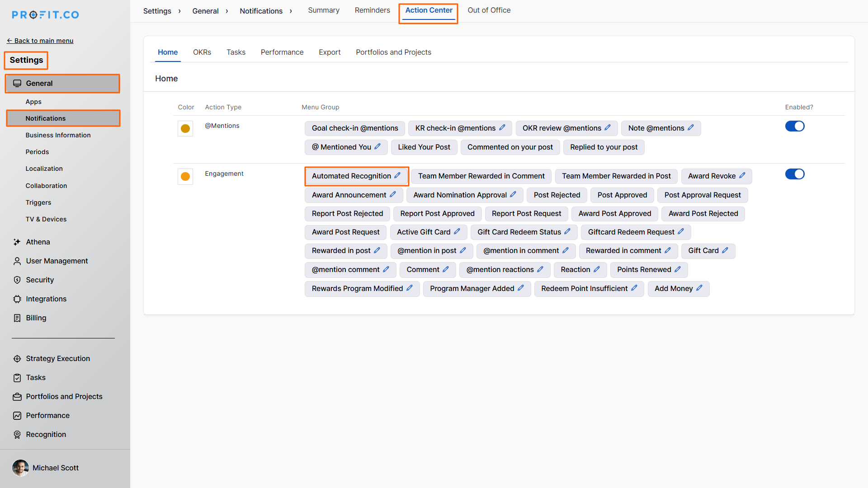Click the Security shield icon

tap(17, 280)
